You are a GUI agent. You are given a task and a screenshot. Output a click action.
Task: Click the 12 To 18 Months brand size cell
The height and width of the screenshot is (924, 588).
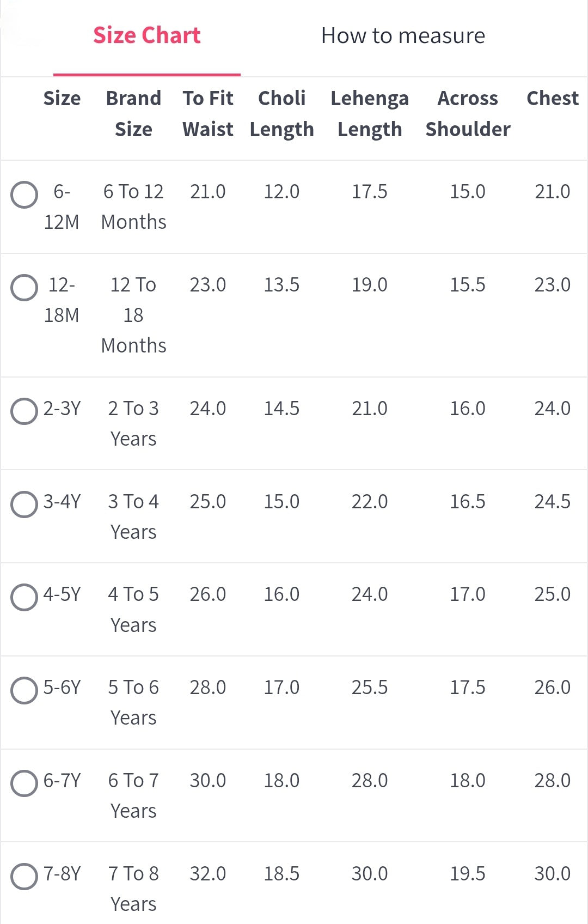(x=133, y=315)
